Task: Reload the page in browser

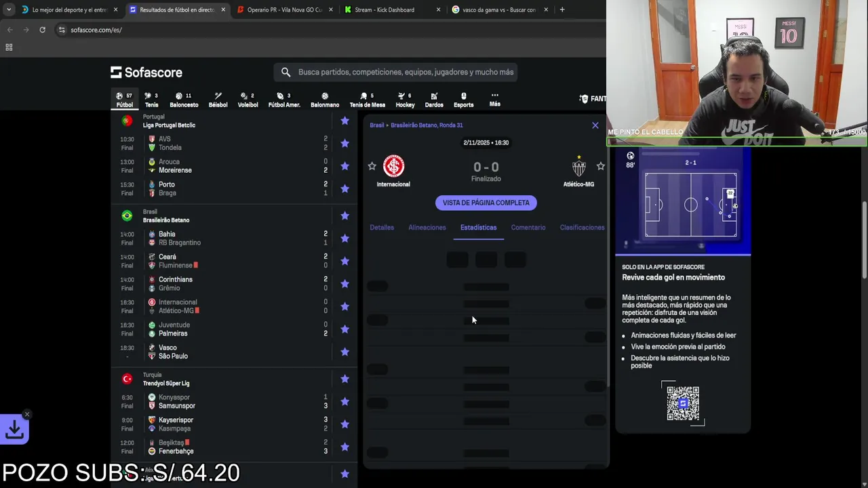Action: (x=42, y=30)
